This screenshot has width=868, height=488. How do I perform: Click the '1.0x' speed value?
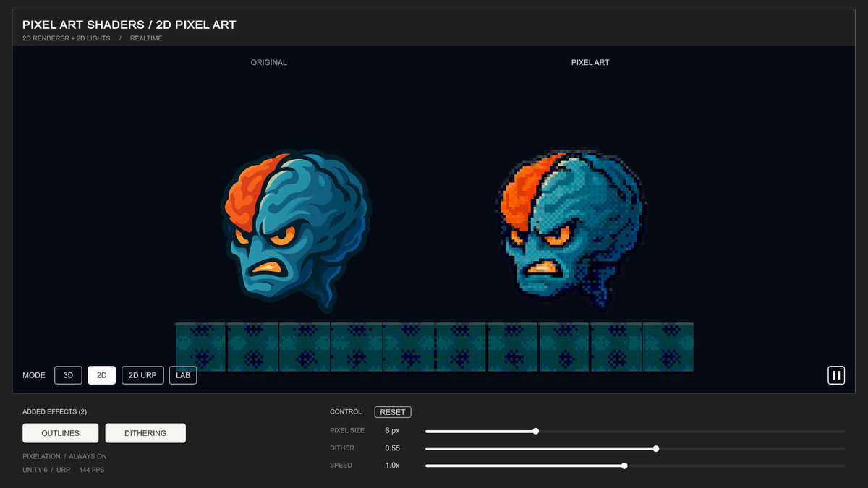point(393,466)
